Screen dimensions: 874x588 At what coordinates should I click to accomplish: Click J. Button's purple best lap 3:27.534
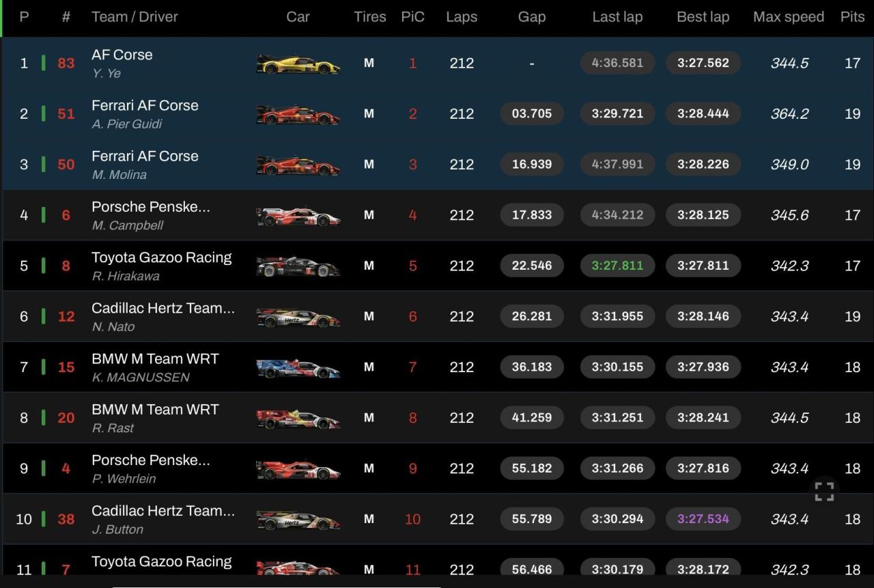703,519
